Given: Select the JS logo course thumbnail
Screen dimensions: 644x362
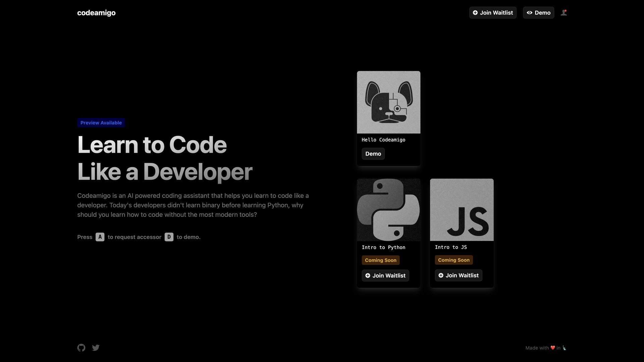Looking at the screenshot, I should click(462, 209).
